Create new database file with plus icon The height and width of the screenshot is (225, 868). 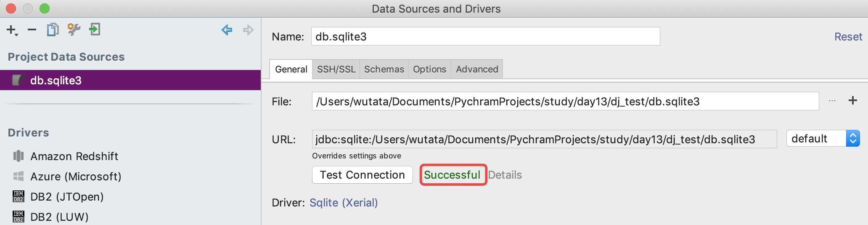[853, 100]
